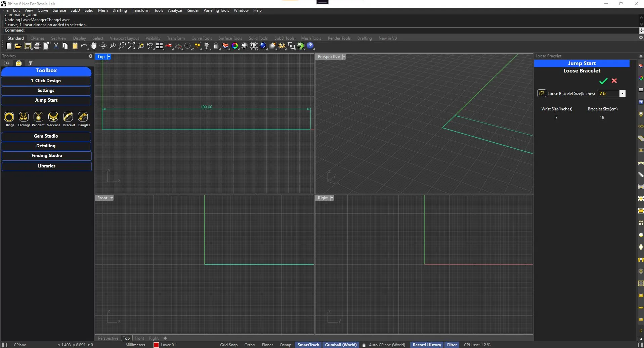This screenshot has width=644, height=348.
Task: Open the Paneling Tools menu
Action: [x=216, y=10]
